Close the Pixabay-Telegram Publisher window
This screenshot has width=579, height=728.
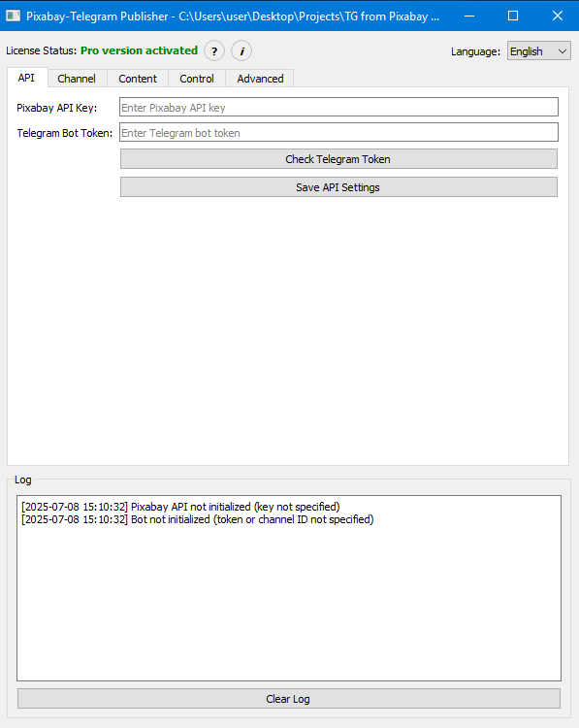[558, 16]
